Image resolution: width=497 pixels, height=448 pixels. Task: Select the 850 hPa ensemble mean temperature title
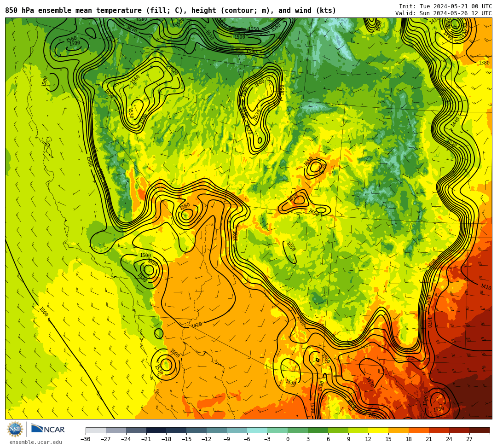[x=171, y=11]
